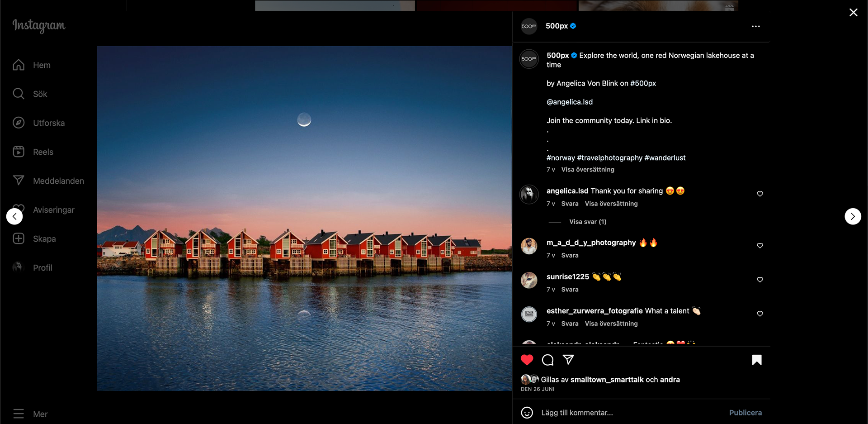This screenshot has height=424, width=868.
Task: Translate esther_zurwerra_fotografie's comment
Action: click(611, 324)
